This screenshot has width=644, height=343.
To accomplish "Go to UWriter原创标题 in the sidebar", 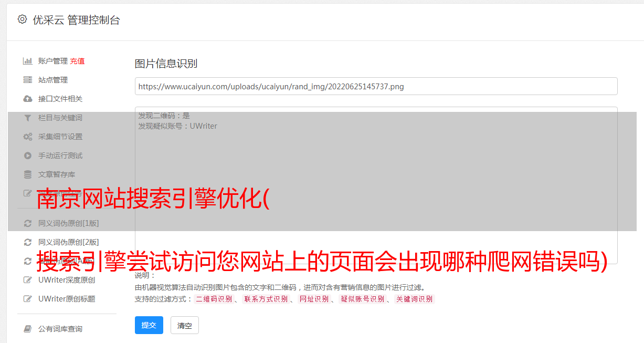I will tap(67, 299).
